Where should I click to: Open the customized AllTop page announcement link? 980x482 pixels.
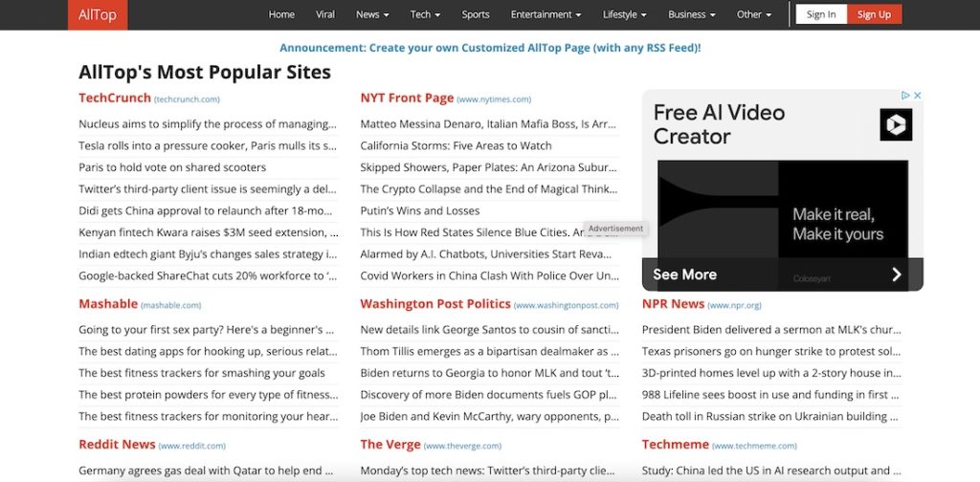click(x=490, y=48)
